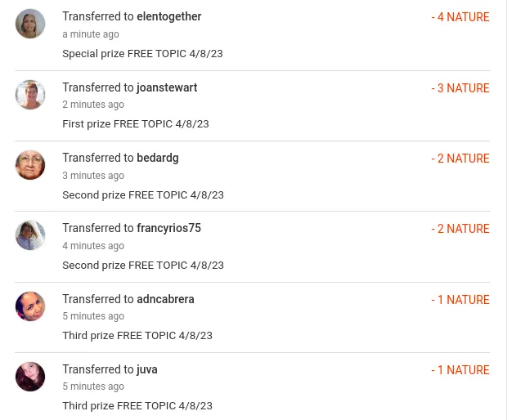Open adncabrera's profile avatar
The height and width of the screenshot is (420, 507).
[x=30, y=306]
